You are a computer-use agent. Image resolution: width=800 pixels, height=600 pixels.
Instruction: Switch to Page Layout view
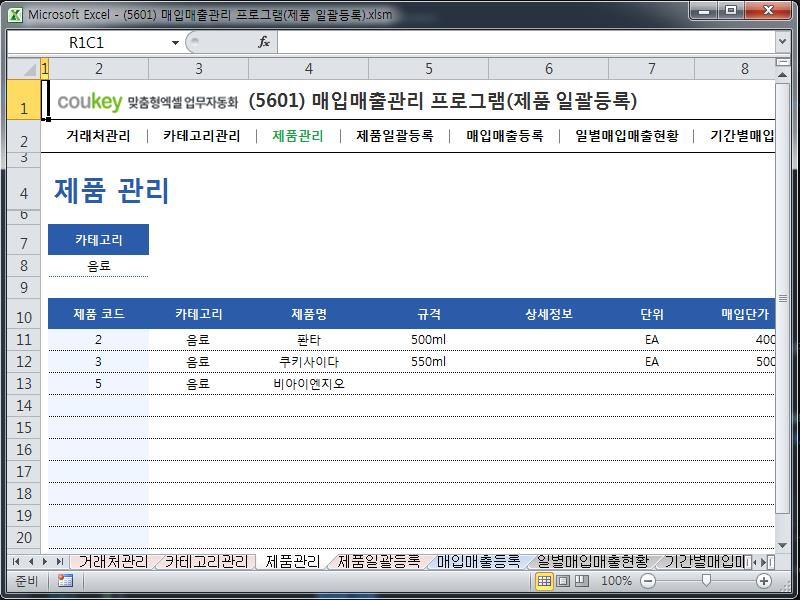(563, 581)
